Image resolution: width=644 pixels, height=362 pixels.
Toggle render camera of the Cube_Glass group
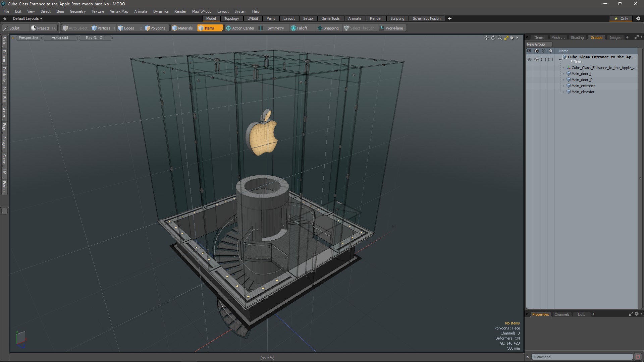(537, 59)
